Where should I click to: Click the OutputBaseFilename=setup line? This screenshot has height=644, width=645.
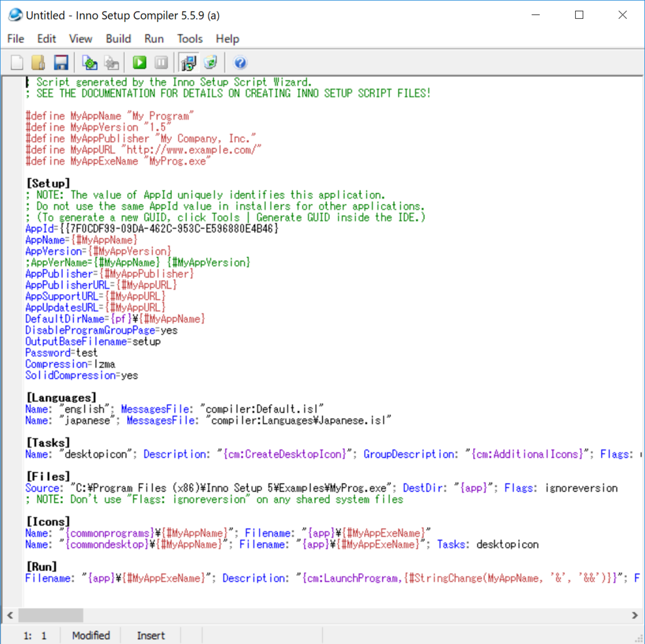coord(93,341)
